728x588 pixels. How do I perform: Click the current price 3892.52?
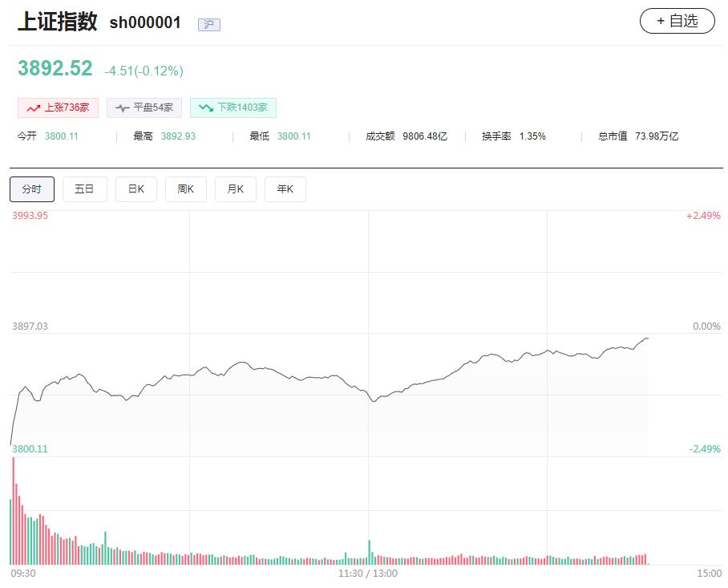(x=55, y=69)
